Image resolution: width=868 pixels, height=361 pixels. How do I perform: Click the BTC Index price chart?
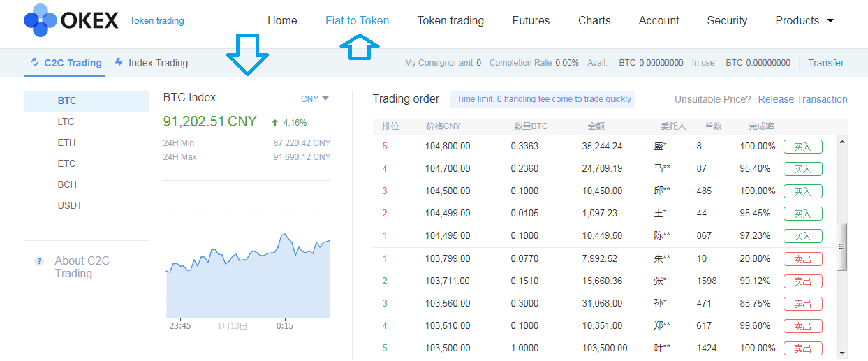(248, 276)
